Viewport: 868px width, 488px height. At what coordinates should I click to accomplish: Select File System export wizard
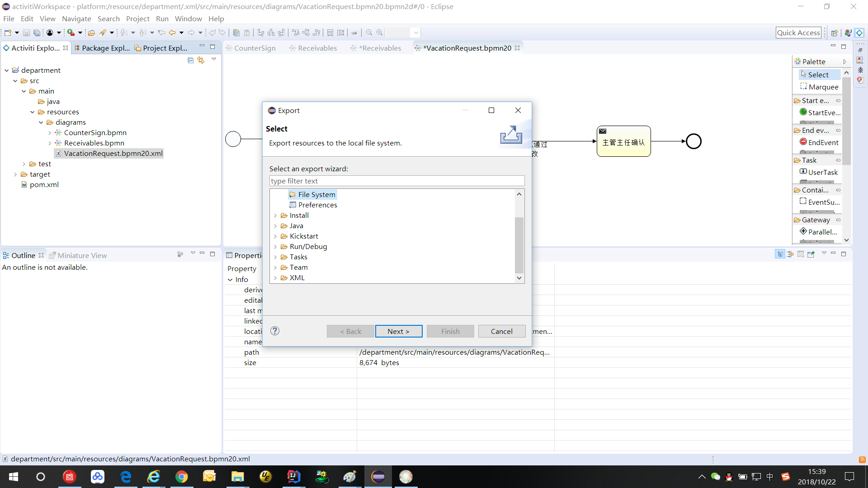(312, 194)
